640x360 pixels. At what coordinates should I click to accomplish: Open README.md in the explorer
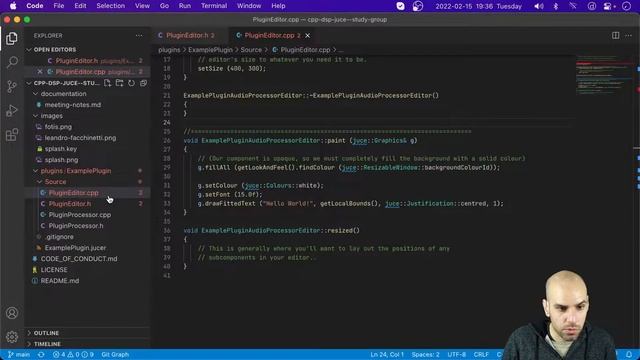[60, 281]
